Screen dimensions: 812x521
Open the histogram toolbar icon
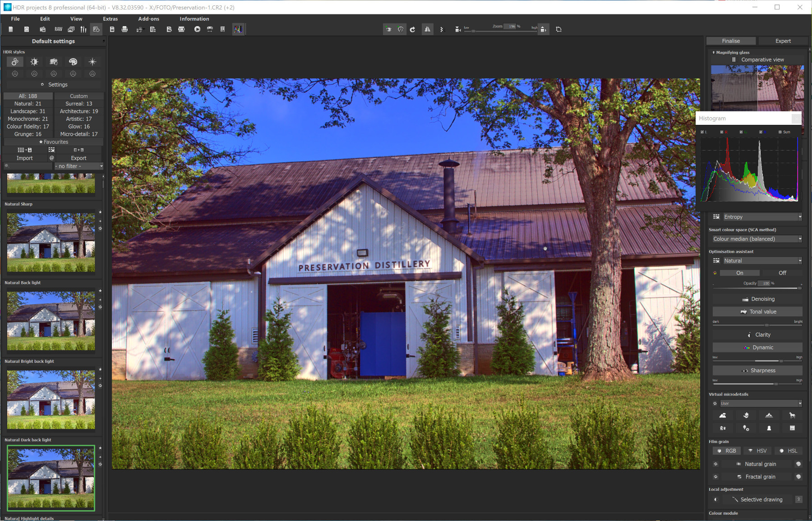point(238,29)
